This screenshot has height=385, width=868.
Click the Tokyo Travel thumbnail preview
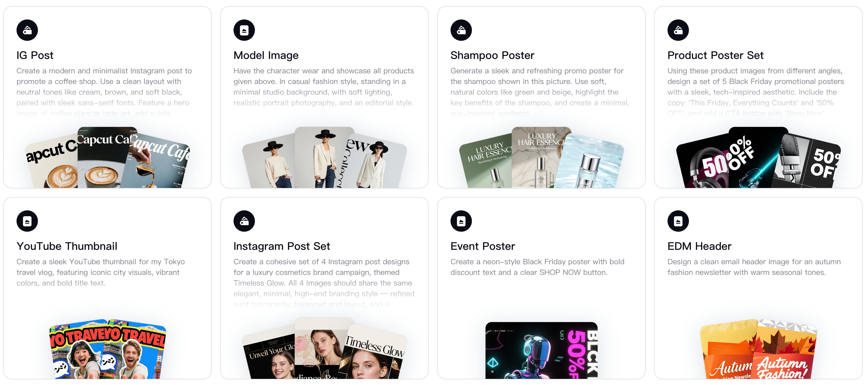pyautogui.click(x=108, y=349)
